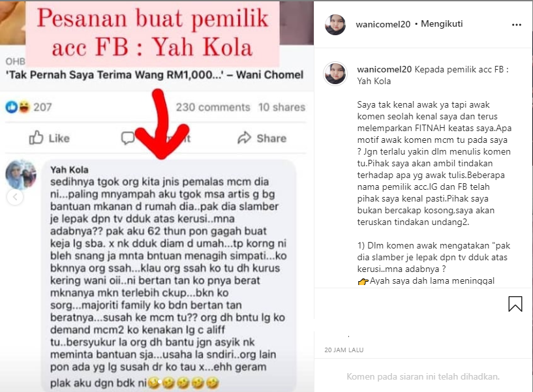
Task: Click the 207 reactions count
Action: (42, 107)
